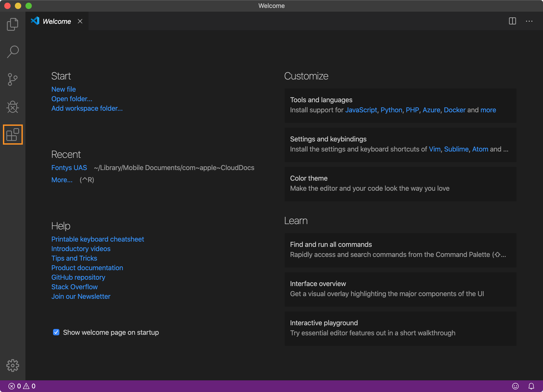Open the Debug view icon
Viewport: 543px width, 392px height.
tap(12, 107)
